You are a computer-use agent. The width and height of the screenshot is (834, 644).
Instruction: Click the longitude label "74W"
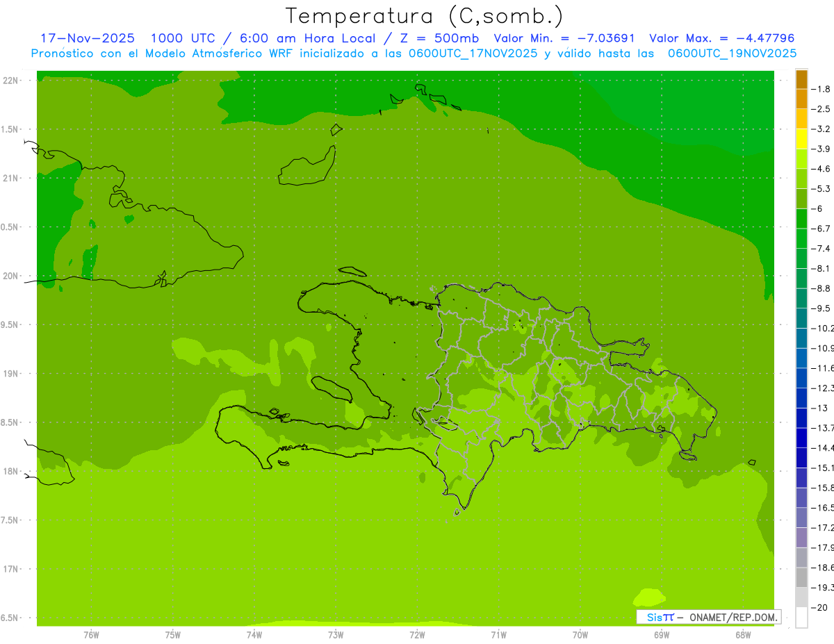(254, 635)
